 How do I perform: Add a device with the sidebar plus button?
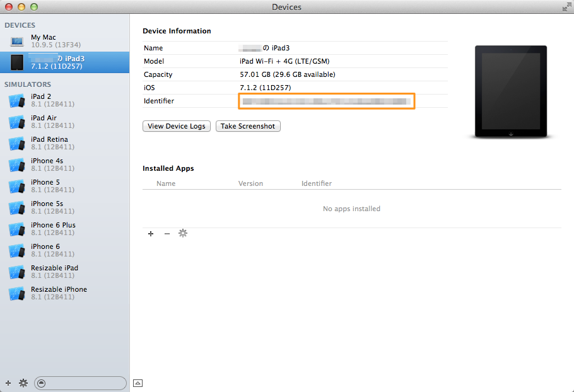pyautogui.click(x=8, y=383)
